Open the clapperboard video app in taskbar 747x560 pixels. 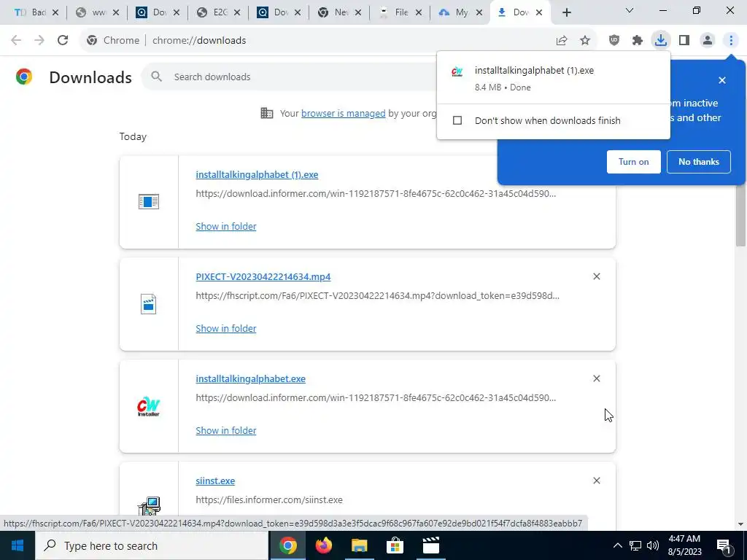point(430,545)
